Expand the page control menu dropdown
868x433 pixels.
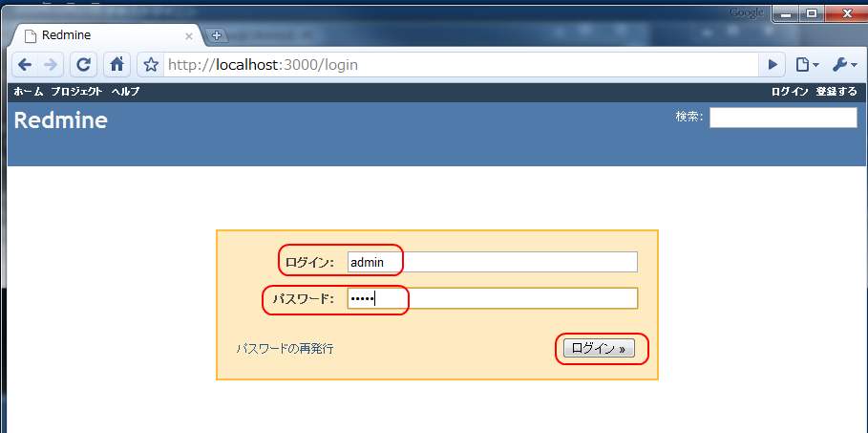pos(807,65)
